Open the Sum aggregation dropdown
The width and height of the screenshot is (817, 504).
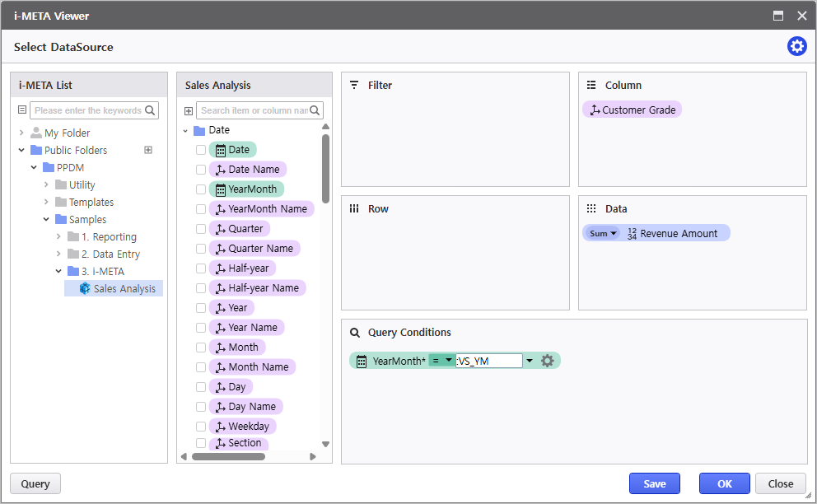(602, 234)
